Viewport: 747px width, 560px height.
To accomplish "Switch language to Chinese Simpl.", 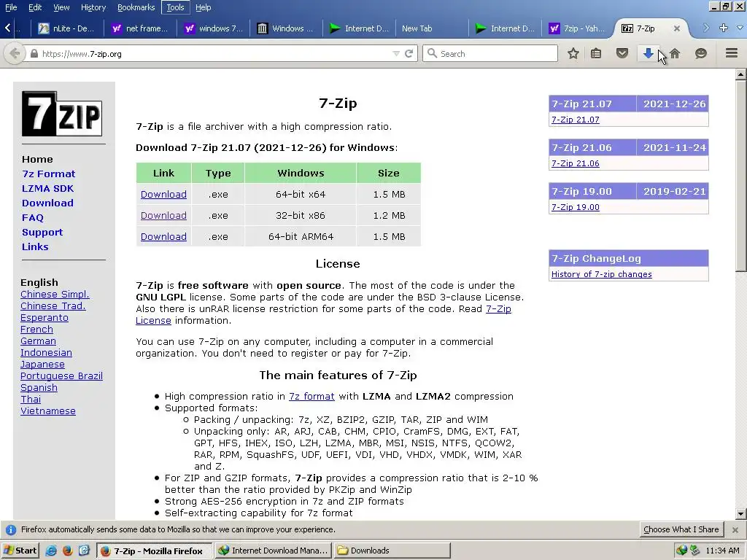I will point(55,295).
